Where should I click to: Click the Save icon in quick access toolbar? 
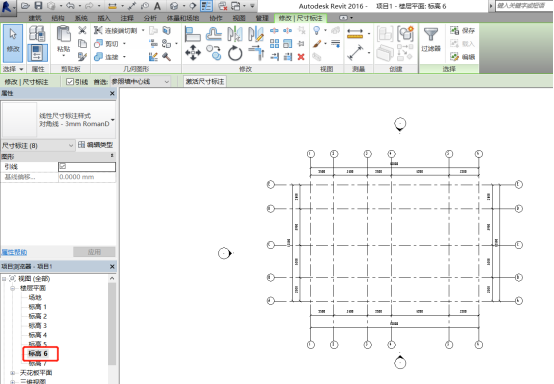pos(38,6)
